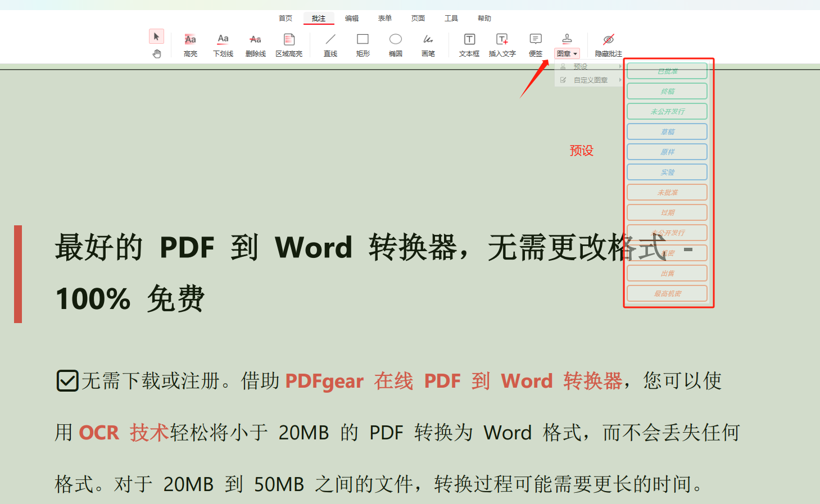Apply the orange 未批准 stamp
This screenshot has height=504, width=820.
point(667,192)
